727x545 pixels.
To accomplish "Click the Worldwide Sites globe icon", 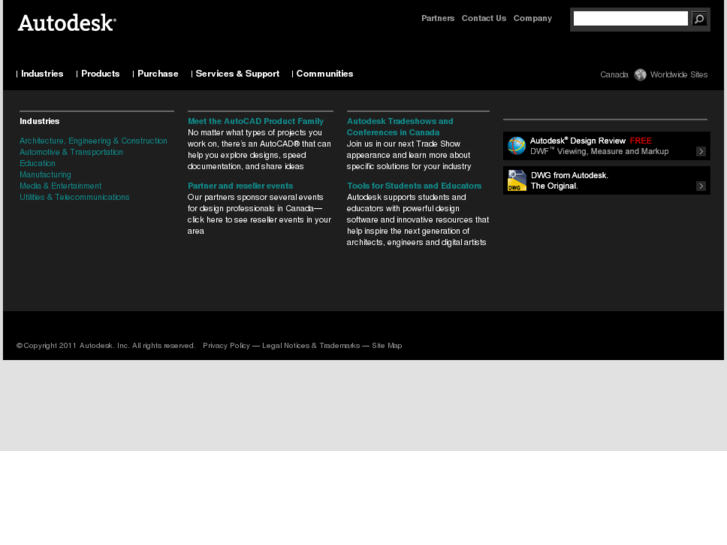I will pyautogui.click(x=640, y=75).
